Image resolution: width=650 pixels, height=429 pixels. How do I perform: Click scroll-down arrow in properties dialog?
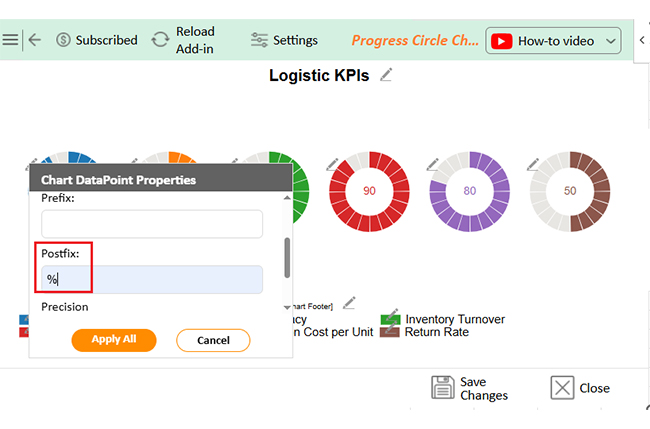click(287, 307)
